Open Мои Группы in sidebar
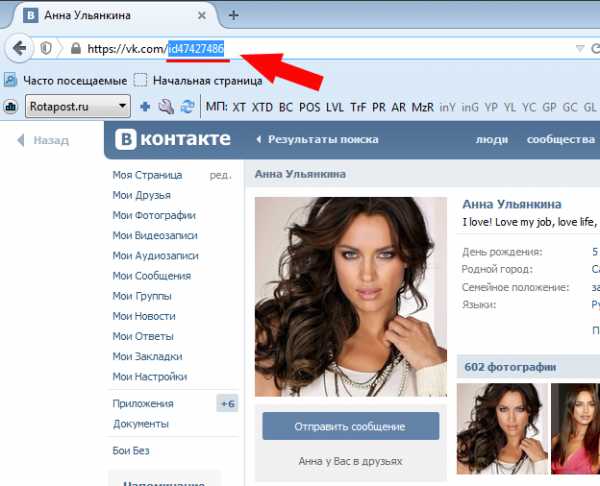The image size is (600, 486). (142, 296)
